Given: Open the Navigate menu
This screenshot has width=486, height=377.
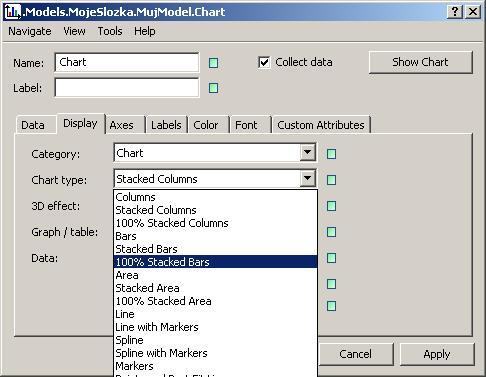Looking at the screenshot, I should (x=30, y=31).
